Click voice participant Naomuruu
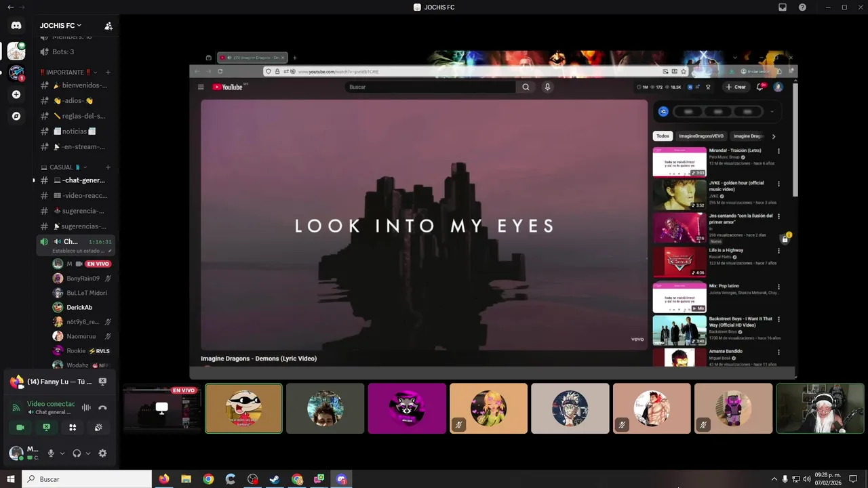This screenshot has width=868, height=488. point(83,336)
